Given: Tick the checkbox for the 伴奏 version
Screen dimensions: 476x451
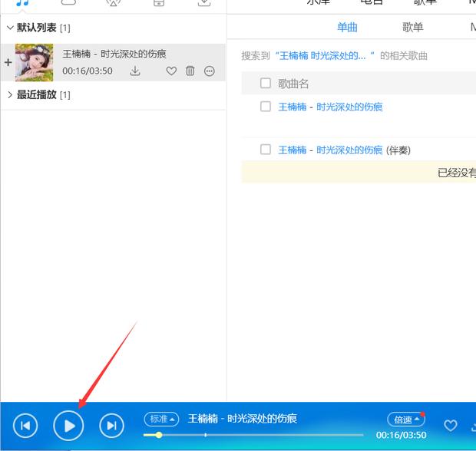Looking at the screenshot, I should (266, 150).
